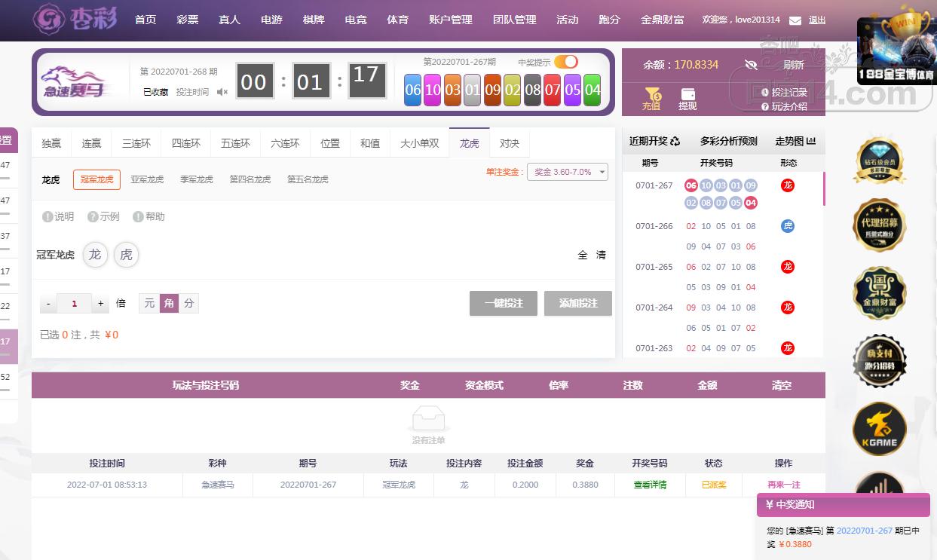937x560 pixels.
Task: Click the multiplier input field
Action: coord(74,304)
